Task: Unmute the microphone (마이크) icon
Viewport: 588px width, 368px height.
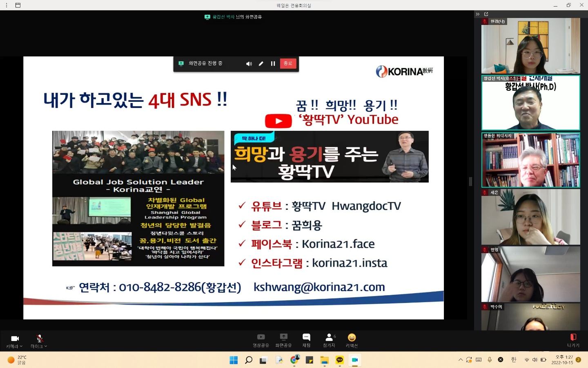Action: (x=40, y=339)
